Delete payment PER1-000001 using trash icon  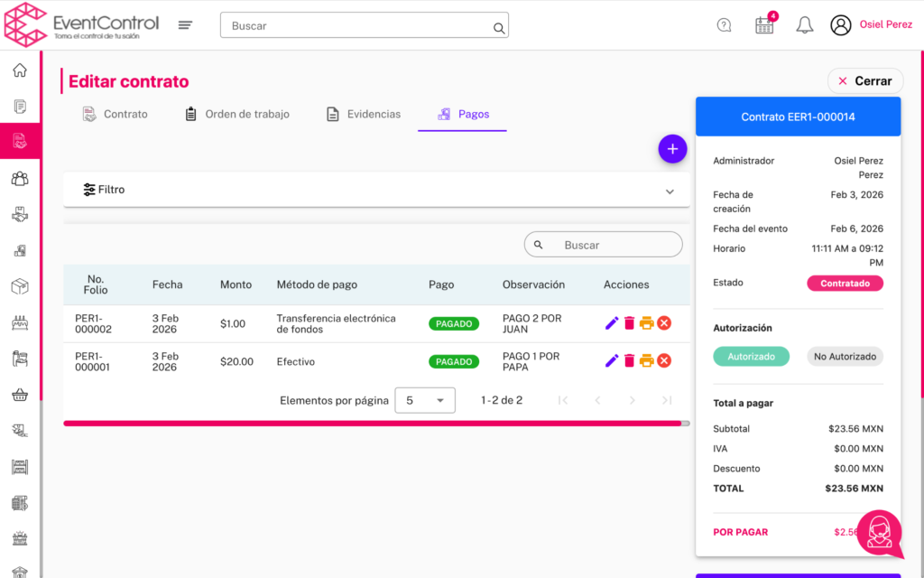point(629,361)
